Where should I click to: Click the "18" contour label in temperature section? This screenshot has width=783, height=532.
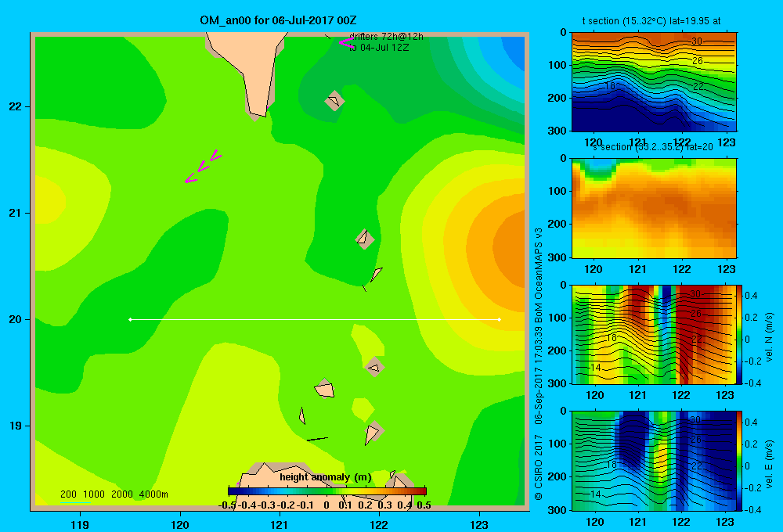(x=610, y=86)
